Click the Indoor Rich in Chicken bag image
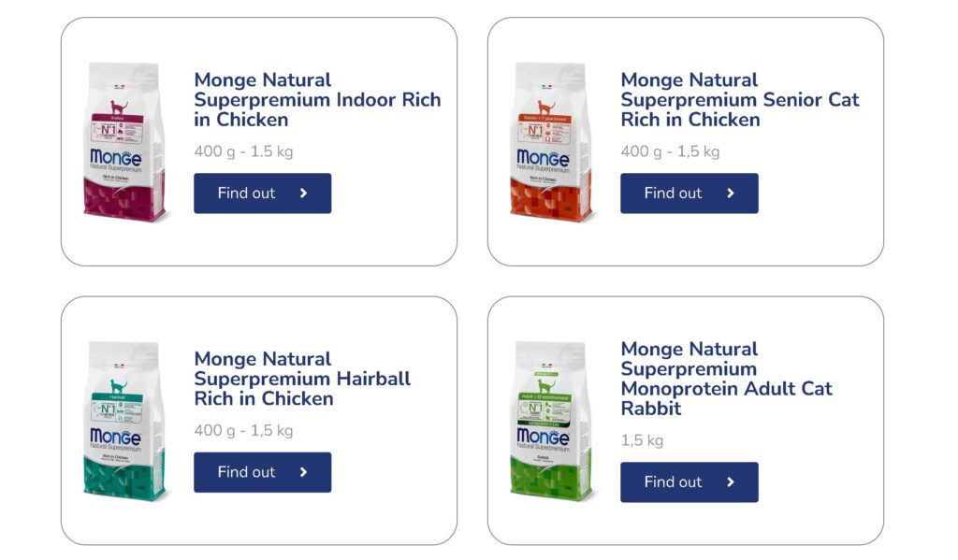The height and width of the screenshot is (560, 958). 126,142
